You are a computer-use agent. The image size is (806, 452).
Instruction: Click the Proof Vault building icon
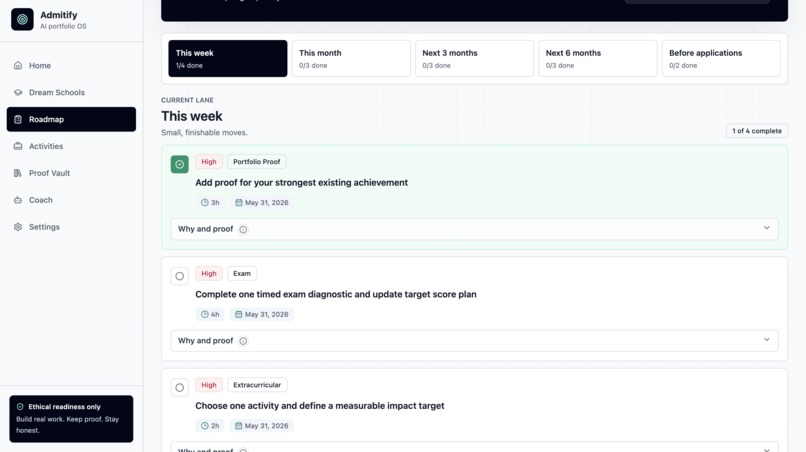[x=18, y=173]
